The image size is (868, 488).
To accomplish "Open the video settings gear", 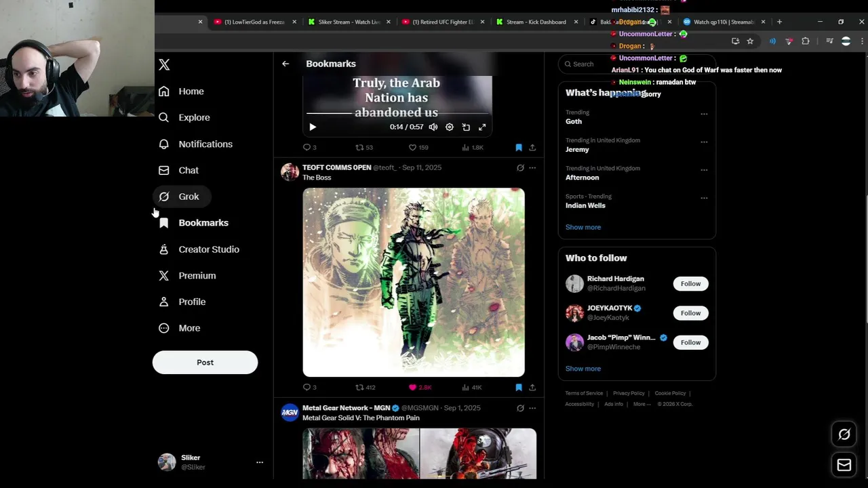I will (x=449, y=127).
